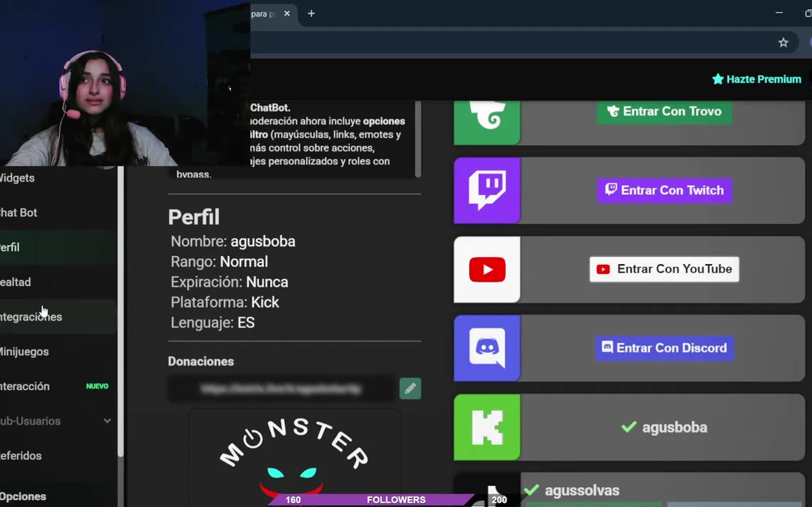Click the Entrar Con Trovo button
The image size is (812, 507).
pos(664,111)
